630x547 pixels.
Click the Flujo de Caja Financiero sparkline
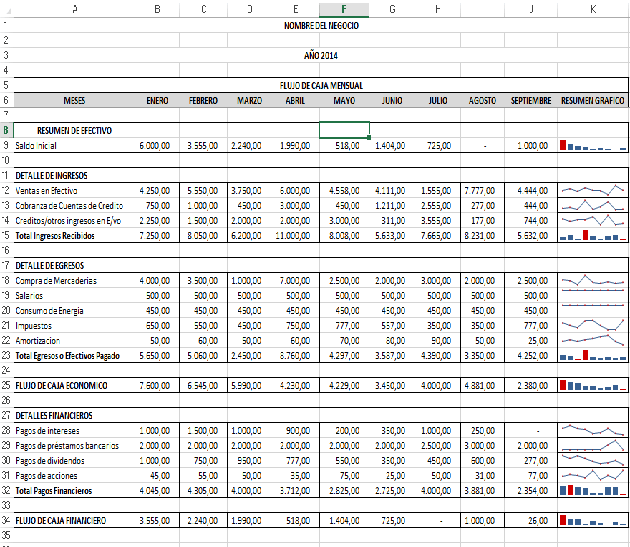tap(593, 520)
